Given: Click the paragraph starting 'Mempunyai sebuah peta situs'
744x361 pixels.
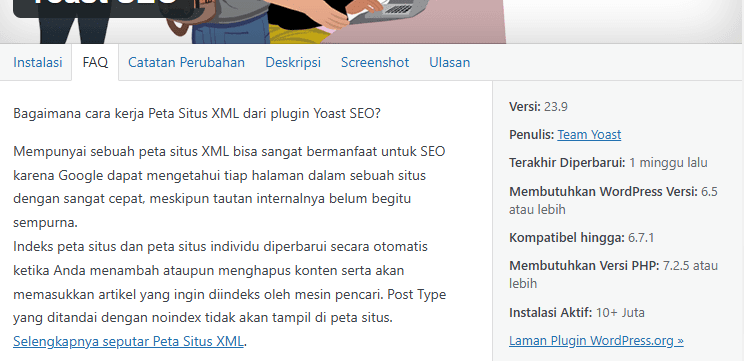Looking at the screenshot, I should tap(229, 187).
